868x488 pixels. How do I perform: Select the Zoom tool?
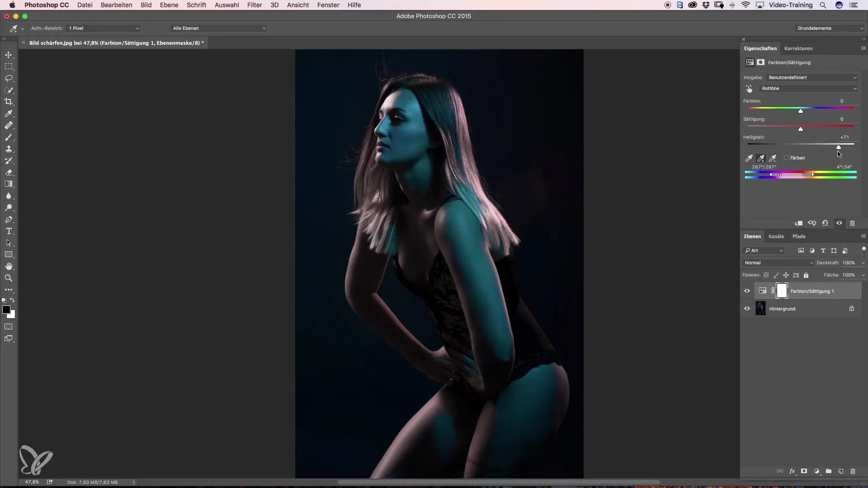click(9, 278)
